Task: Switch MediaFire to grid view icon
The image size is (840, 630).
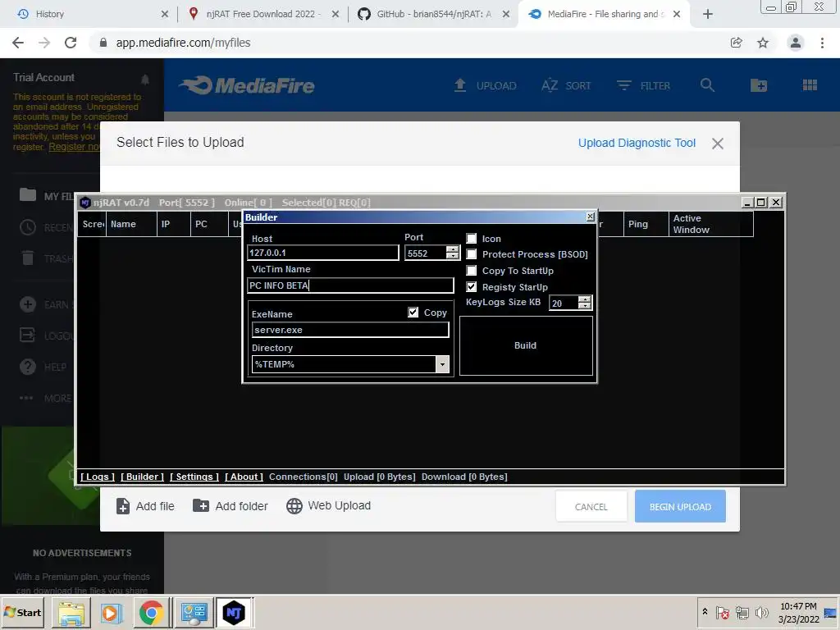Action: tap(810, 85)
